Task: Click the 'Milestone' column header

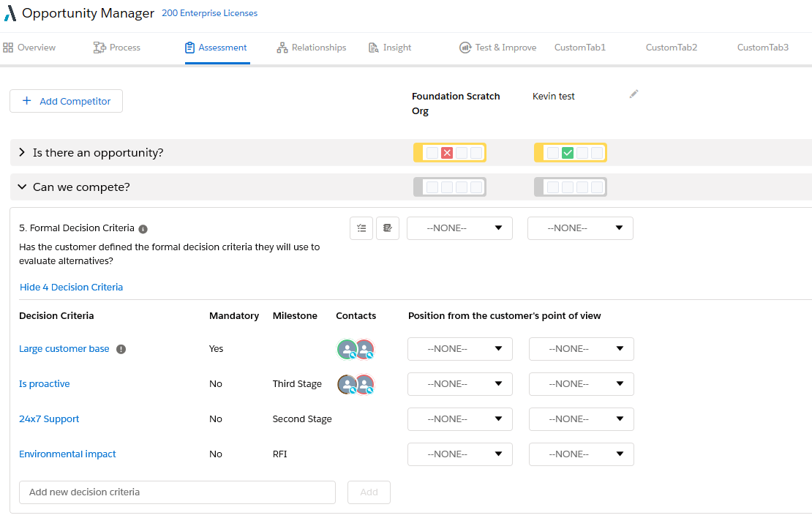Action: (x=295, y=316)
